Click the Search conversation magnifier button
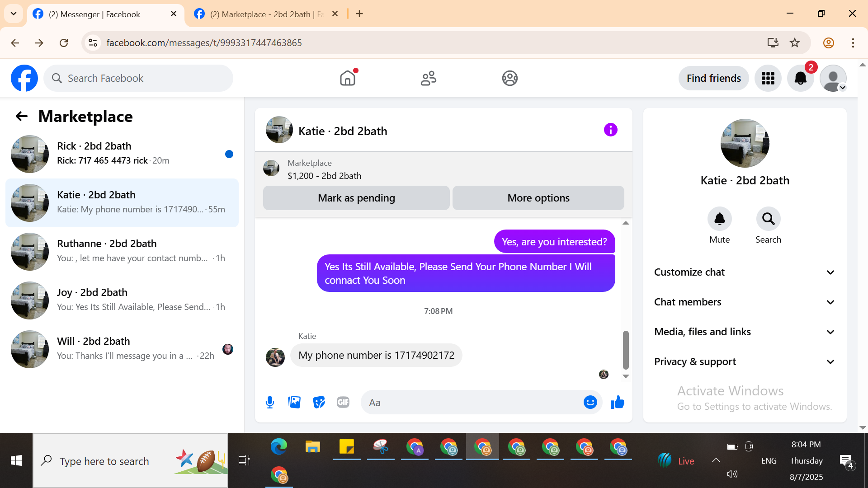Viewport: 868px width, 488px height. pyautogui.click(x=769, y=219)
